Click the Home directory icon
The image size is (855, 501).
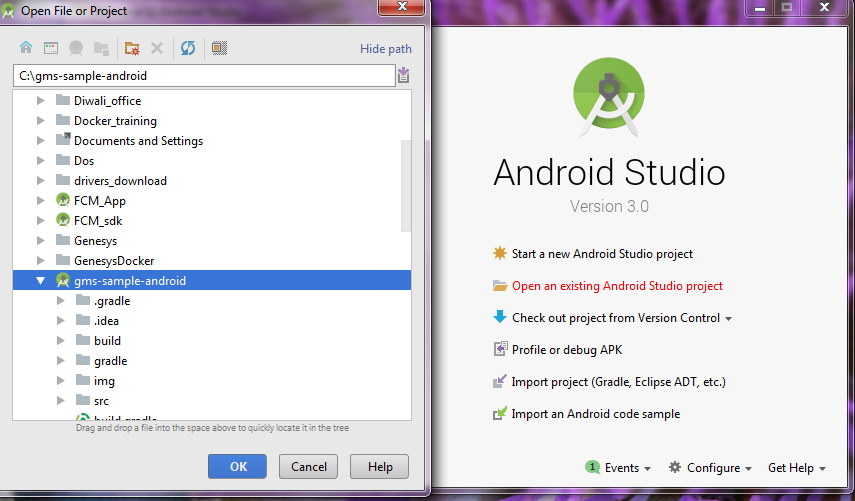pos(26,48)
